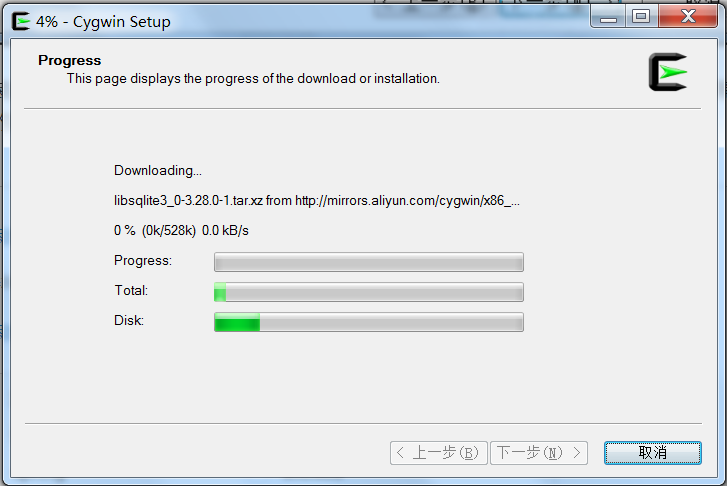Viewport: 727px width, 486px height.
Task: Click the Total: label
Action: 131,290
